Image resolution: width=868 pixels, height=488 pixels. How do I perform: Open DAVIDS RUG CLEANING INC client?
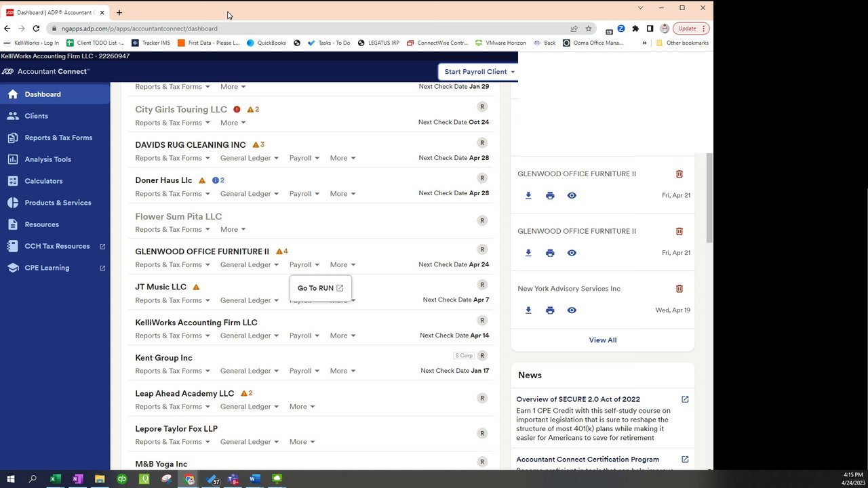click(191, 144)
